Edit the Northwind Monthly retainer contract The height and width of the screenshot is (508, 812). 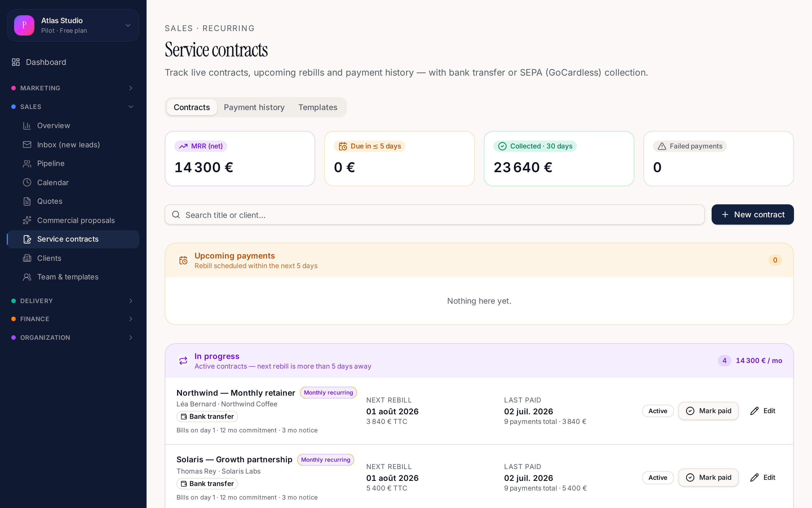(763, 411)
